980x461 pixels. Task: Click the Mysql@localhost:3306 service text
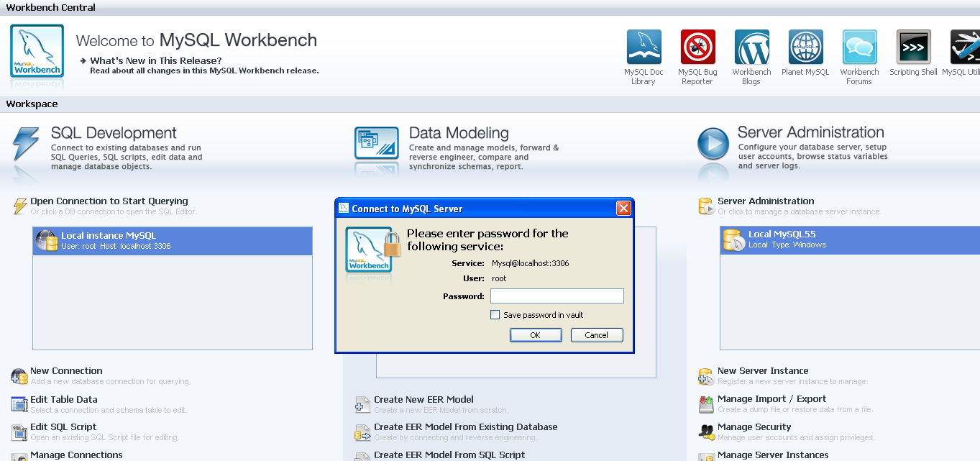pyautogui.click(x=531, y=263)
